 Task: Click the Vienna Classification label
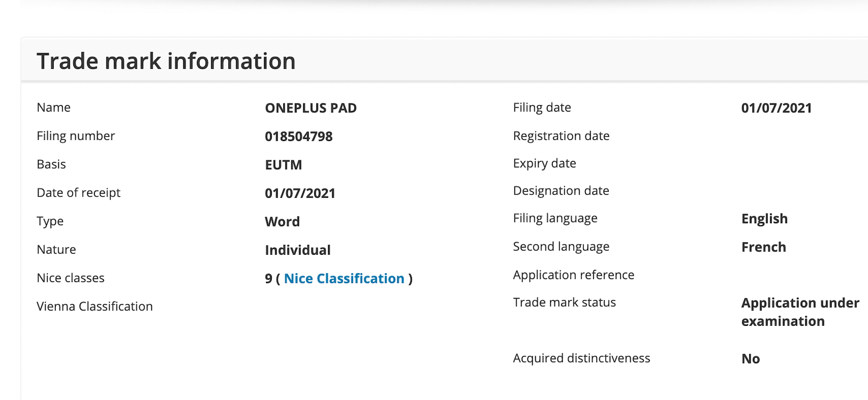point(94,306)
